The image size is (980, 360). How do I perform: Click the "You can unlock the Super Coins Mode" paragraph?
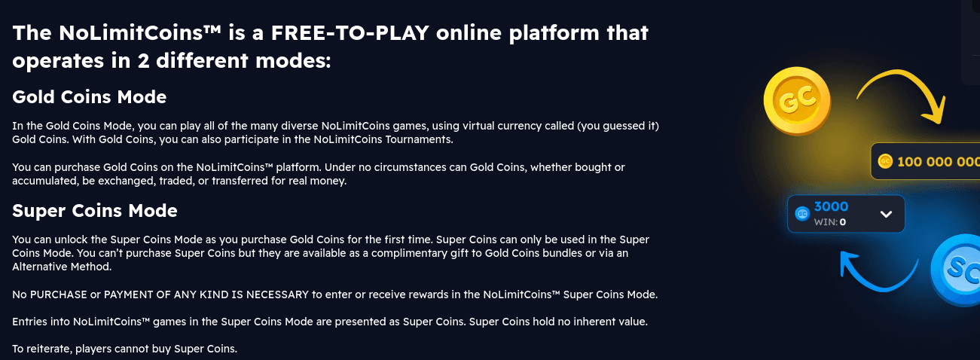(330, 253)
